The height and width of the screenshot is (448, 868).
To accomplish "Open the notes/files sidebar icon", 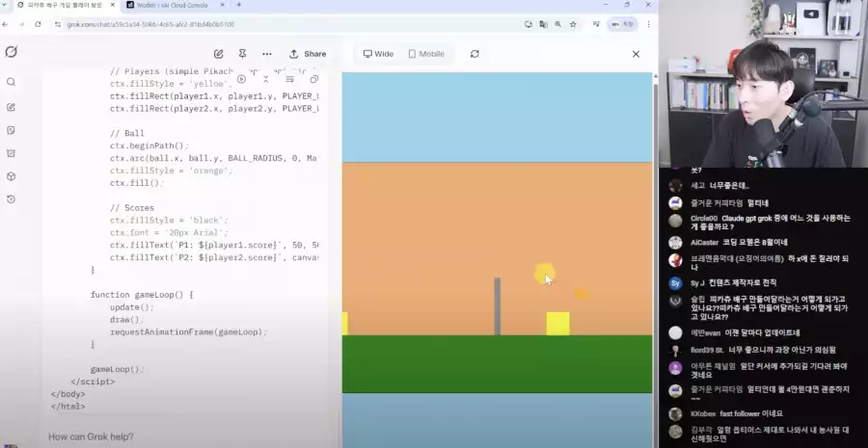I will [11, 130].
